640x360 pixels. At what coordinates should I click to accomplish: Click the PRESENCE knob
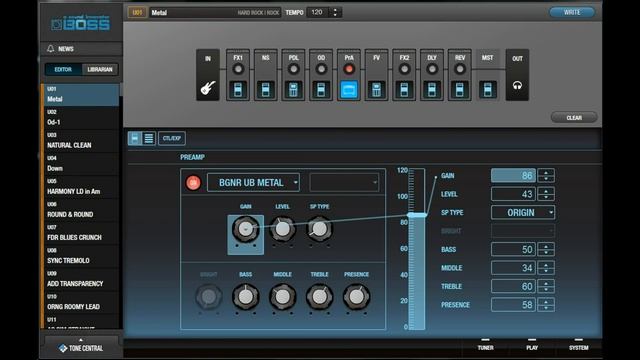356,297
